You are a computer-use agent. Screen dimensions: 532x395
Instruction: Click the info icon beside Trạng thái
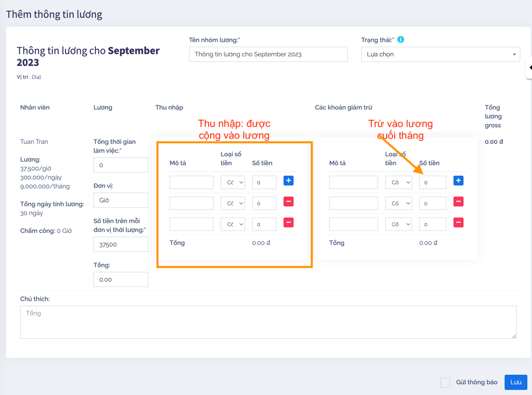pyautogui.click(x=401, y=40)
